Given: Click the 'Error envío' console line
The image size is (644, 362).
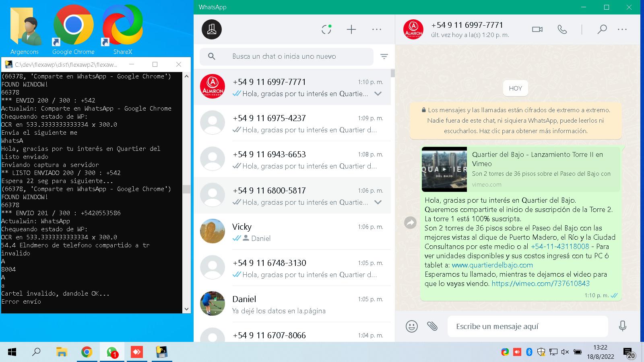Looking at the screenshot, I should (x=21, y=302).
